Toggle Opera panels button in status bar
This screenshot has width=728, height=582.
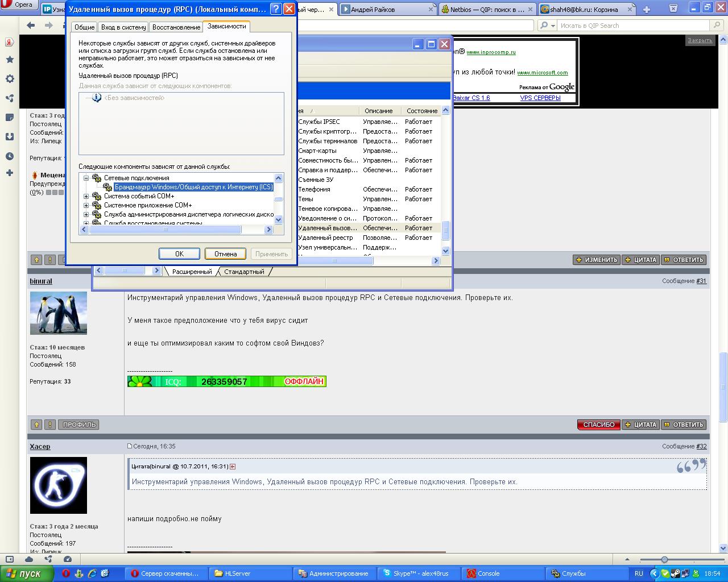pos(9,559)
